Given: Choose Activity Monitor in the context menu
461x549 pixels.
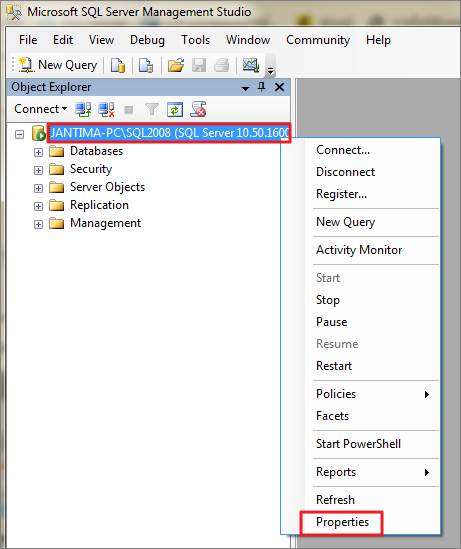Looking at the screenshot, I should [361, 250].
